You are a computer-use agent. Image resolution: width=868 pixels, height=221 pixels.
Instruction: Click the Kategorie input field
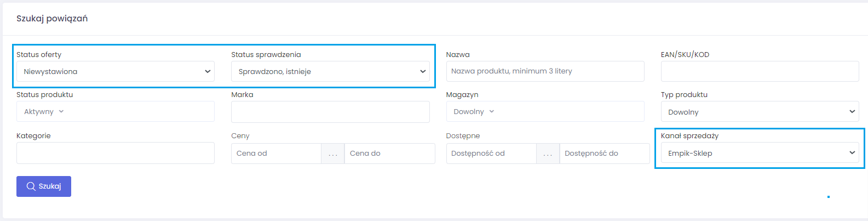(115, 153)
